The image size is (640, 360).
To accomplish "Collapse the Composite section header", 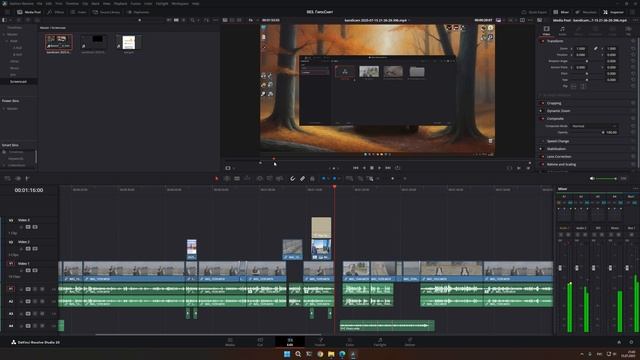I will [x=555, y=119].
